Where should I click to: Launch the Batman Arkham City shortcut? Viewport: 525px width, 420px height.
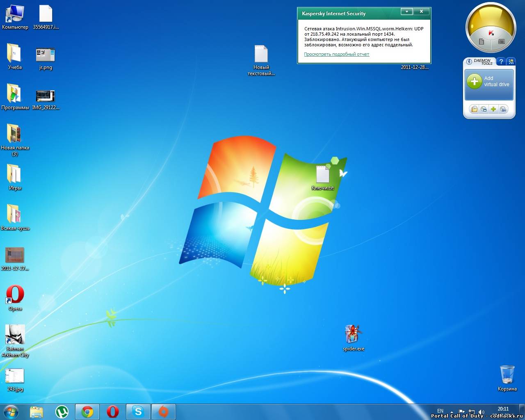click(15, 341)
